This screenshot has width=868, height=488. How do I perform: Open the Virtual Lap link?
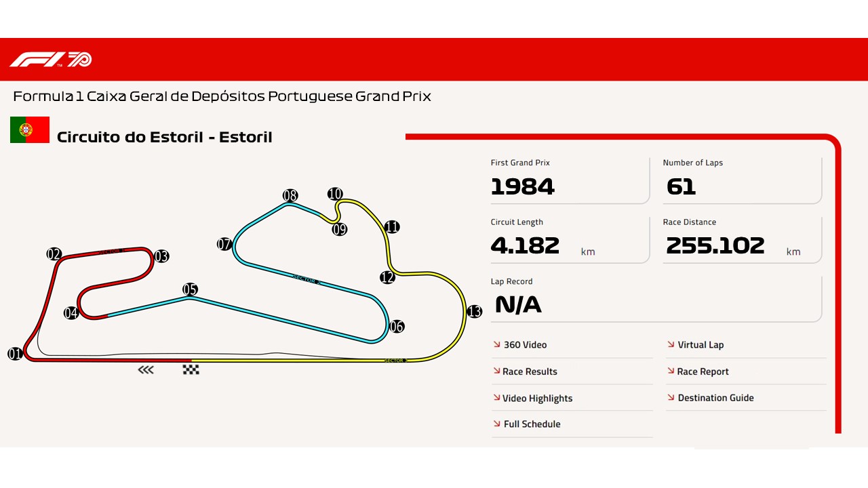(701, 345)
